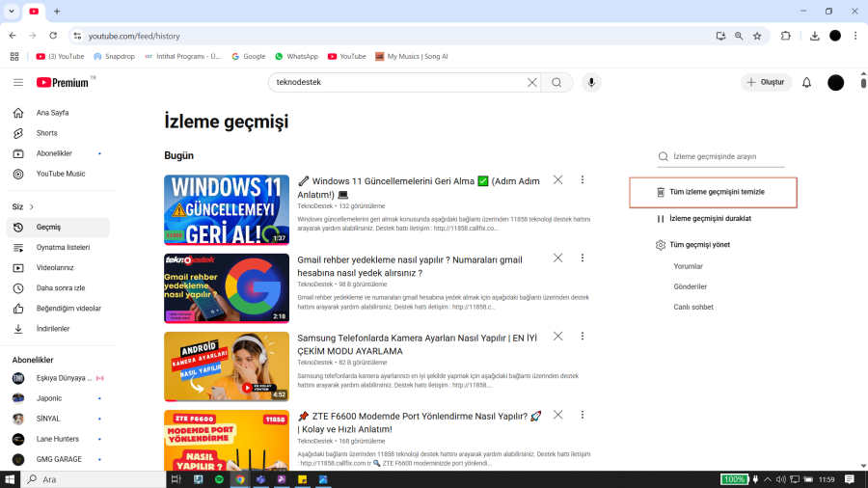The width and height of the screenshot is (868, 488).
Task: Click the search magnifier button
Action: coord(556,83)
